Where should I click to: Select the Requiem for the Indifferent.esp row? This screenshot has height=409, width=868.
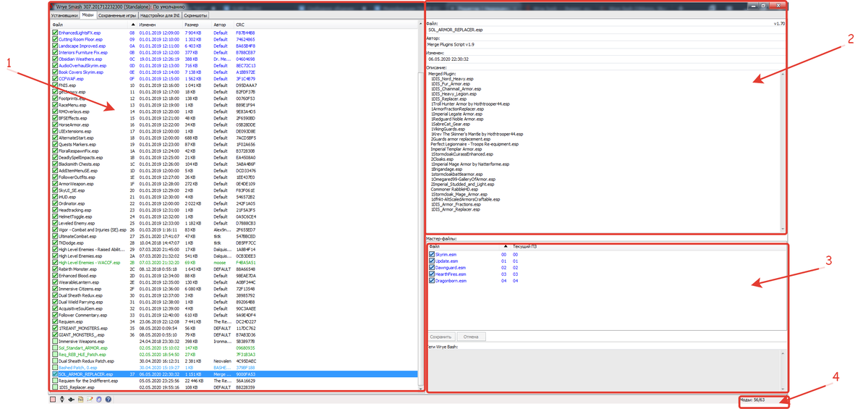(234, 381)
